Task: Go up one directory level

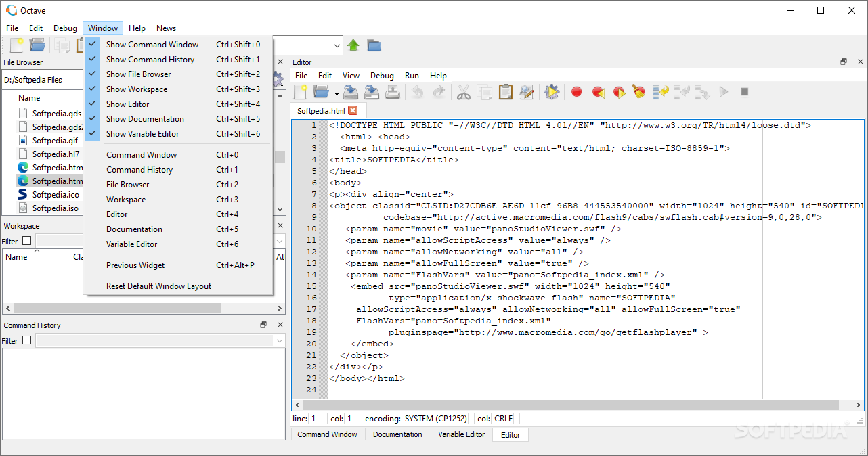Action: (353, 45)
